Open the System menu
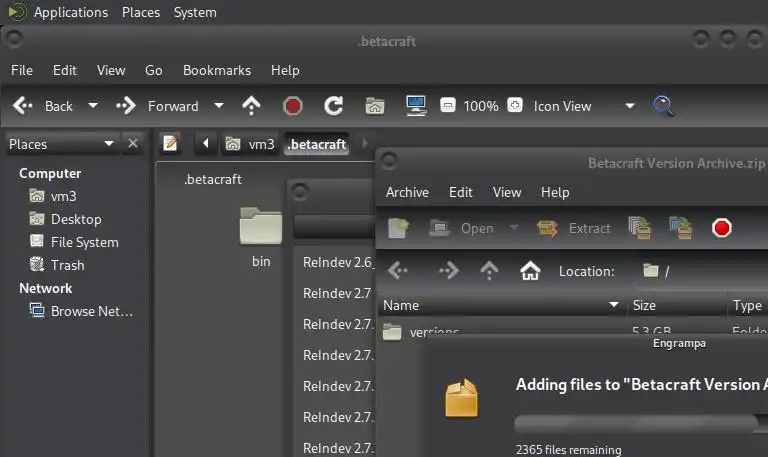768x457 pixels. 195,12
